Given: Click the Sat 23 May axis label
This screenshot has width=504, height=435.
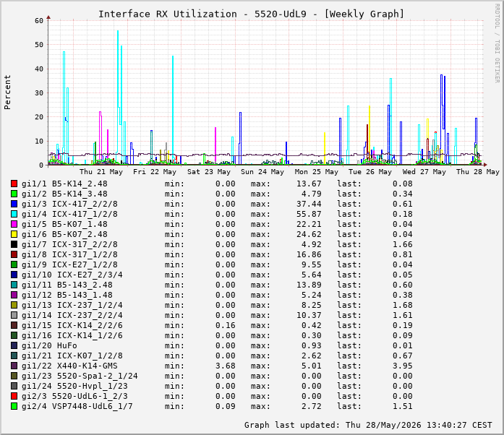Looking at the screenshot, I should 208,172.
